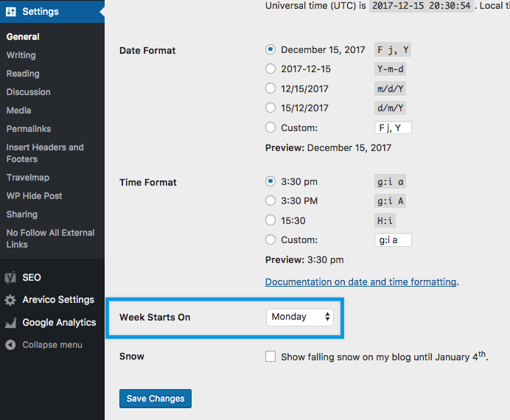
Task: Click the custom date format text field
Action: click(393, 127)
